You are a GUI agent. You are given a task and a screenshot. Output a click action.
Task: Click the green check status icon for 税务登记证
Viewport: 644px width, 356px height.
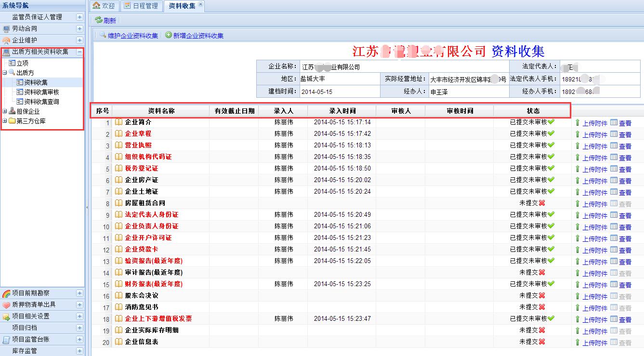[x=551, y=168]
